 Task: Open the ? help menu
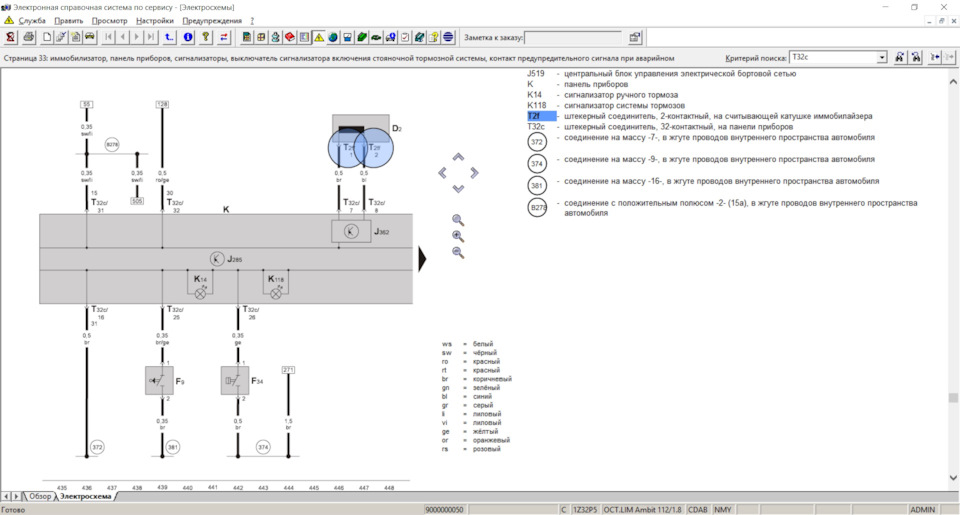coord(252,21)
